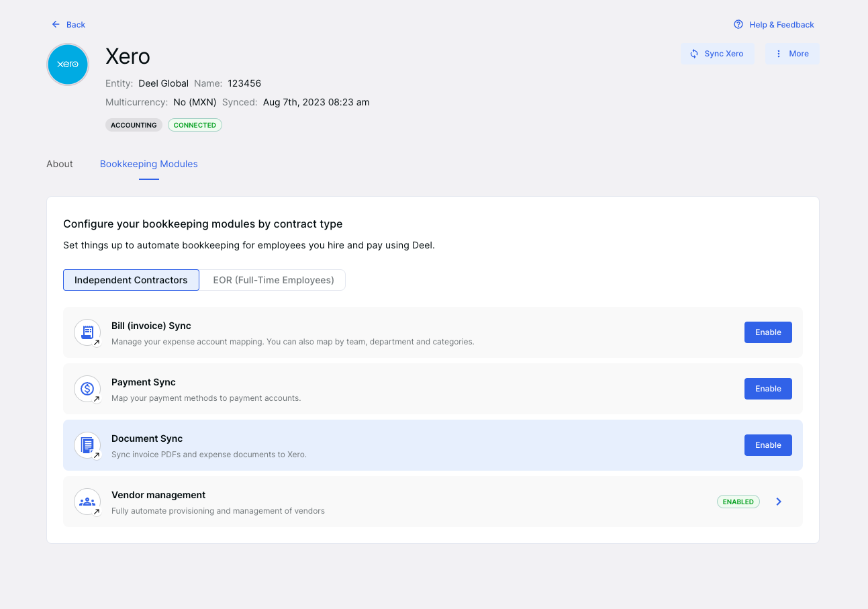868x609 pixels.
Task: Select the Document Sync icon
Action: pyautogui.click(x=87, y=444)
